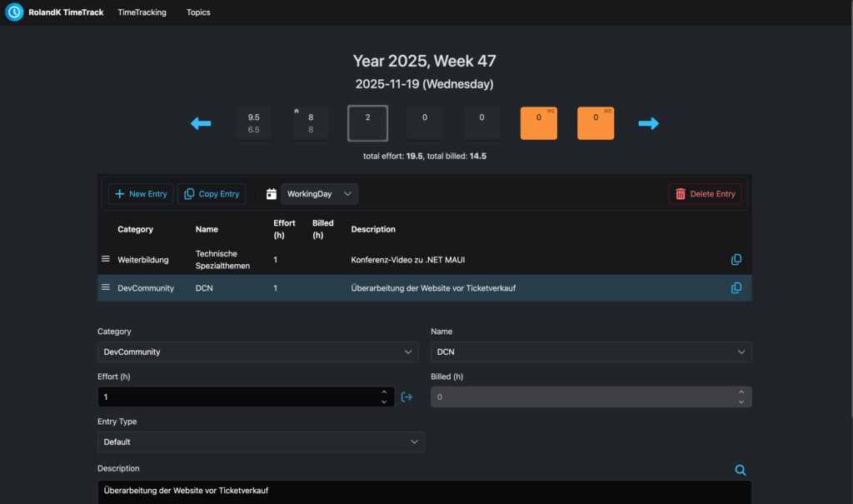Click the description search magnifier icon
The image size is (853, 504).
coord(740,471)
